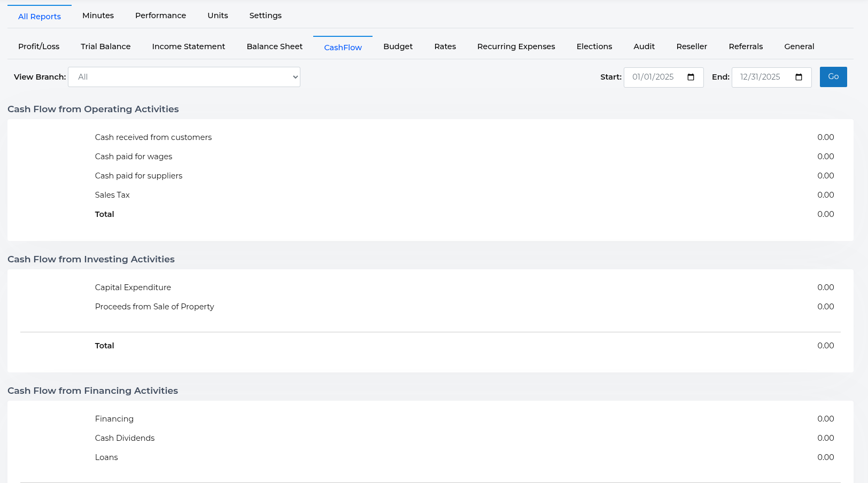This screenshot has height=483, width=868.
Task: Select the Profit/Loss report tab
Action: (38, 46)
